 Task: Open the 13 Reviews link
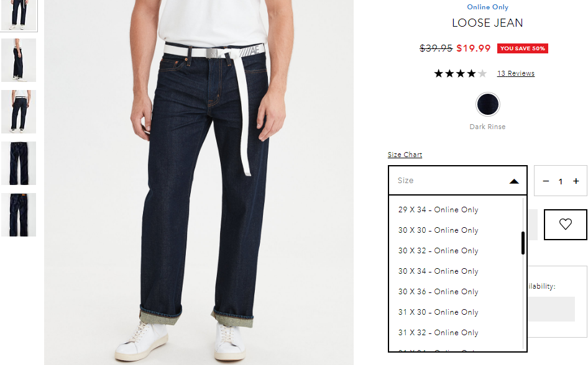[x=516, y=73]
